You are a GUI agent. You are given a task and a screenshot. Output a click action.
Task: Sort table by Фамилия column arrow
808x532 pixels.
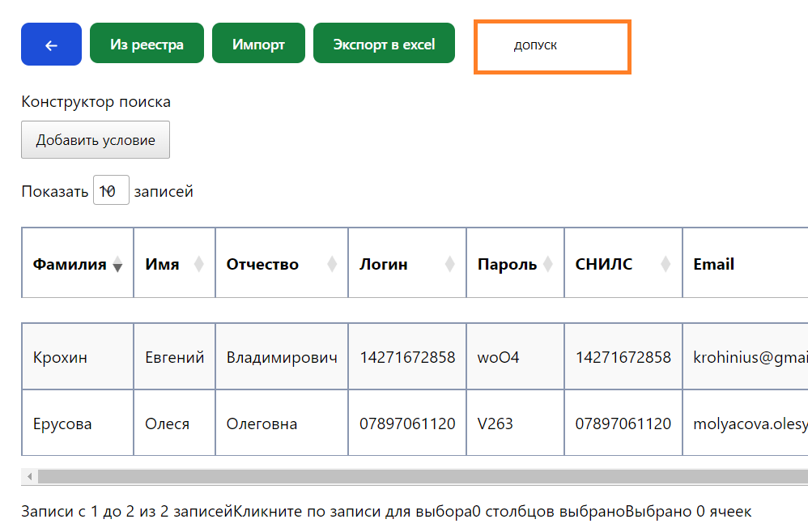[118, 265]
